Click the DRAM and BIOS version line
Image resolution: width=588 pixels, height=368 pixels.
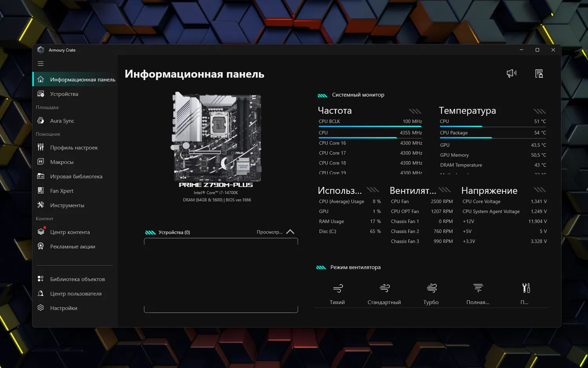[217, 200]
